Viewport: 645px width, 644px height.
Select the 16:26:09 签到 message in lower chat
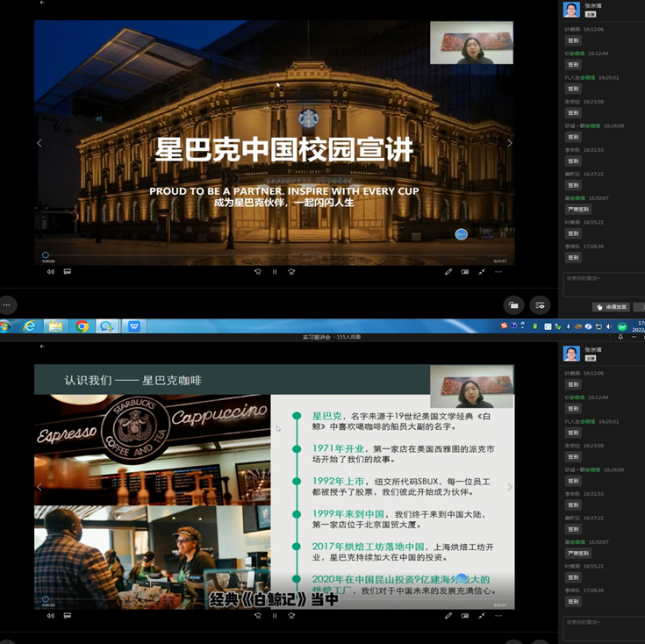coord(573,481)
